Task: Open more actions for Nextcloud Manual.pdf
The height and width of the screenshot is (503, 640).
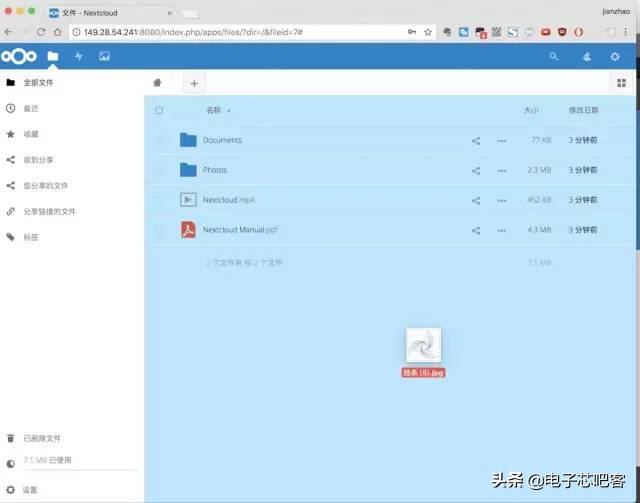Action: pos(502,231)
